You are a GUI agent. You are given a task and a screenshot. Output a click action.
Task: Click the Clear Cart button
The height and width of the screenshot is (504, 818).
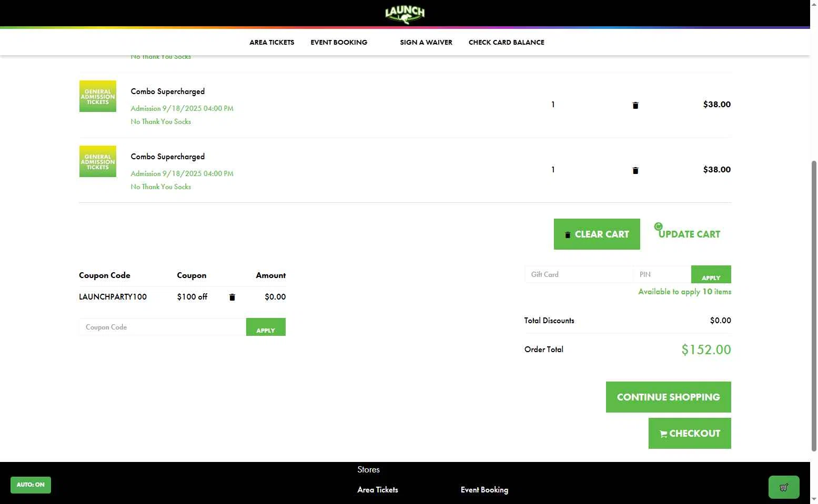click(x=597, y=234)
